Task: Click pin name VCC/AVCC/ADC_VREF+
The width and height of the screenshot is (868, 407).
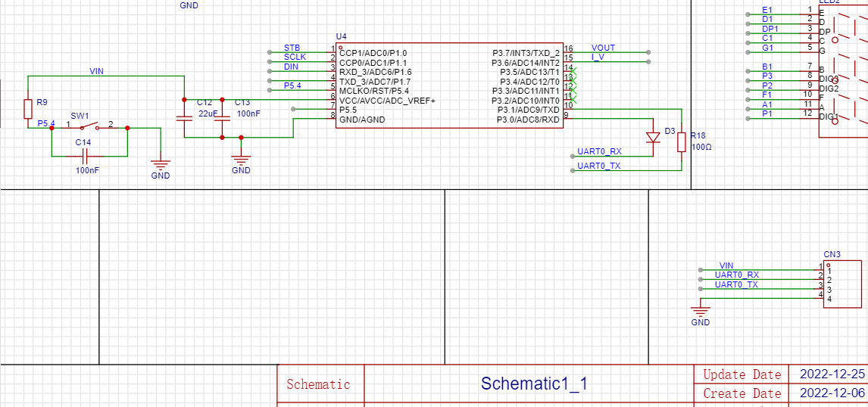Action: pos(388,101)
